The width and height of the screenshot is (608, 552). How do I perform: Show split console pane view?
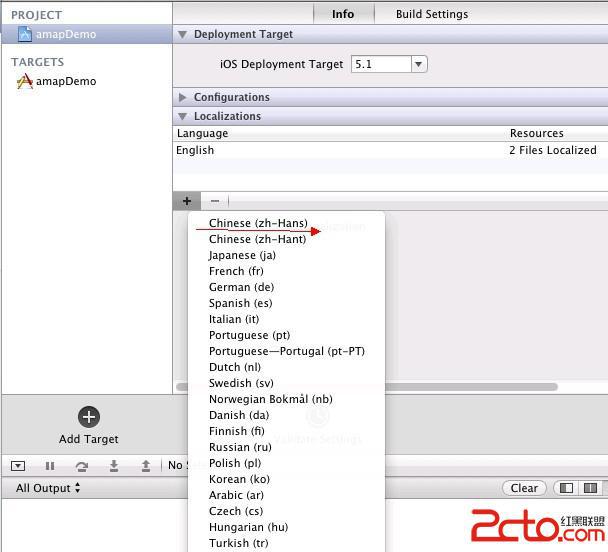(590, 488)
